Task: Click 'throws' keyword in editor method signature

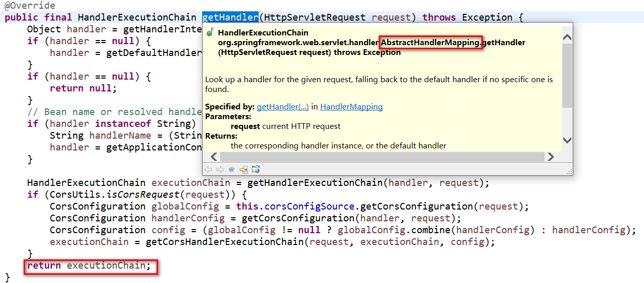Action: [x=439, y=17]
